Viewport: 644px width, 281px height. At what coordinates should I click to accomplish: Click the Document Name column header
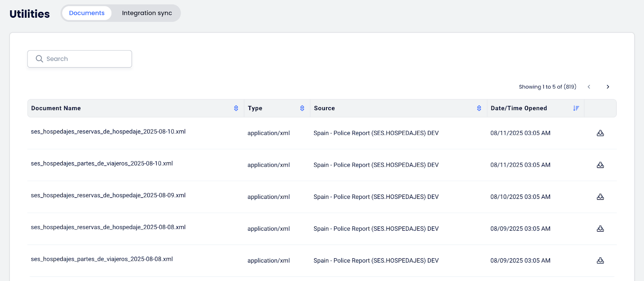click(x=56, y=108)
